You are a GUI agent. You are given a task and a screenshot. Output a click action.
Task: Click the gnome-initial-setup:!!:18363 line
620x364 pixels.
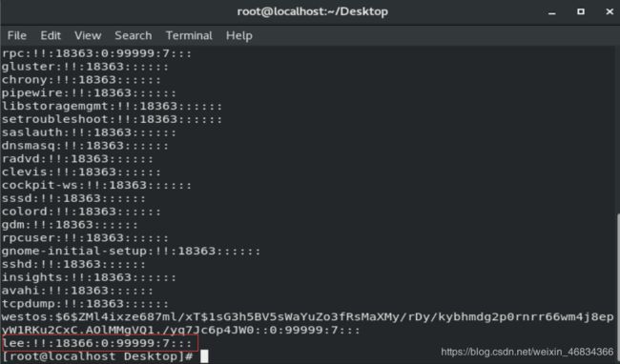tap(132, 252)
